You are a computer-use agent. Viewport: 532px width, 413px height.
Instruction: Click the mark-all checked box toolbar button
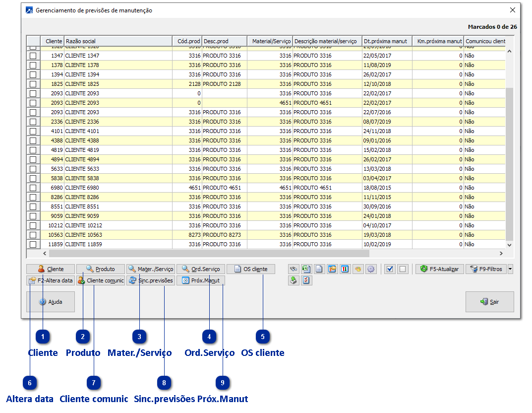pos(390,269)
